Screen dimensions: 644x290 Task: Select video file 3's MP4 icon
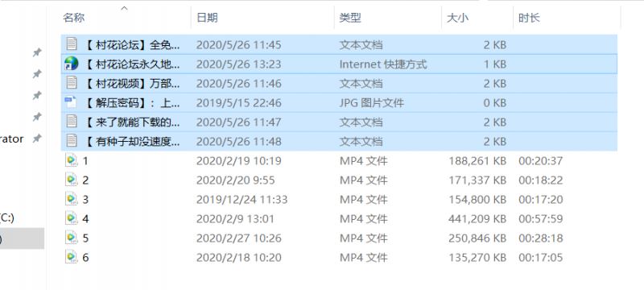coord(71,199)
